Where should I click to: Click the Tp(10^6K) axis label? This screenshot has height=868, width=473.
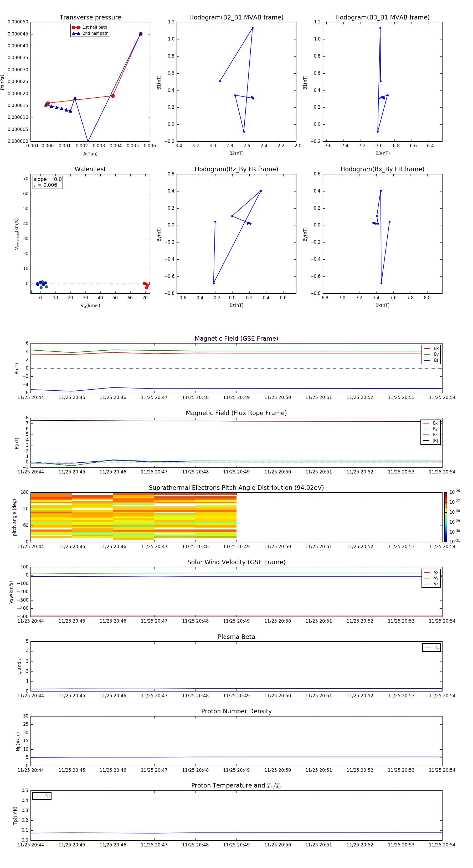tap(16, 815)
